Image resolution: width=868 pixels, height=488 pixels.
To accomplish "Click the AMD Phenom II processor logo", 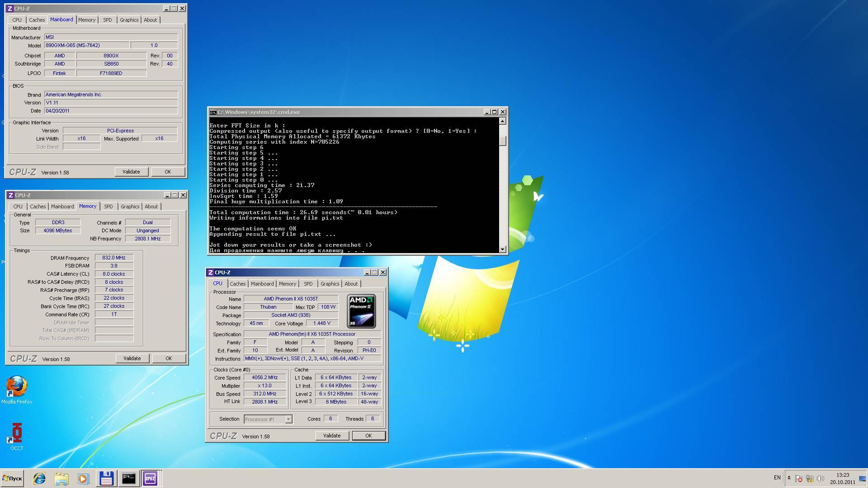I will tap(361, 311).
